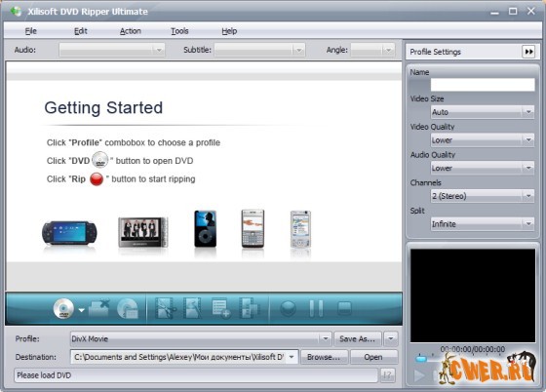Open the Video Size dropdown showing Auto
Image resolution: width=546 pixels, height=392 pixels.
[483, 112]
